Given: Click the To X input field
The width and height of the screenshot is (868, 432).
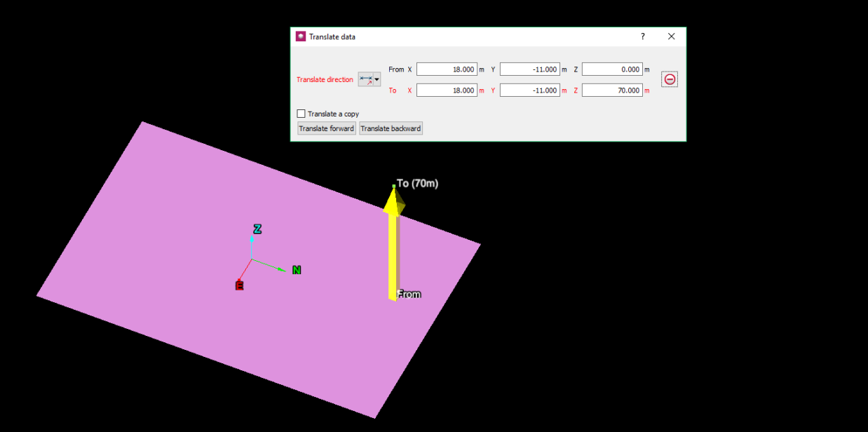Looking at the screenshot, I should pos(447,90).
